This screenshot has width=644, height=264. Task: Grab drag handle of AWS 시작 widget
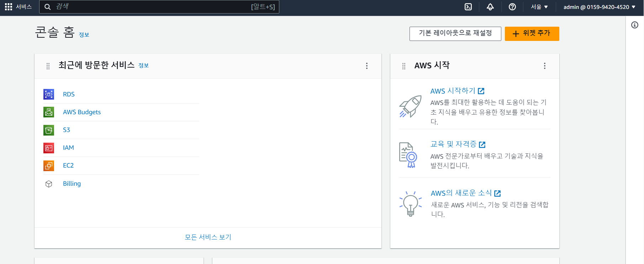(404, 66)
